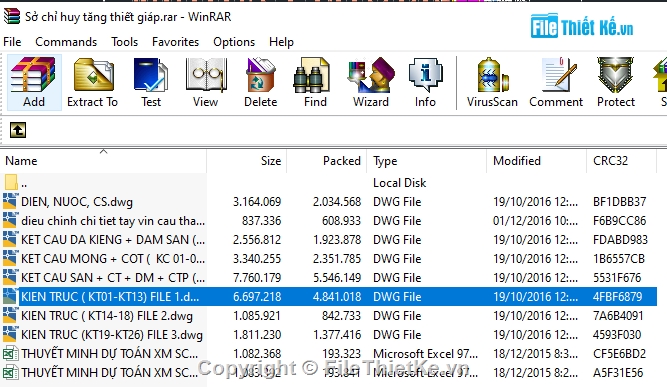Select THUYẾT MINH file with CRC A5F31E56

coord(110,373)
